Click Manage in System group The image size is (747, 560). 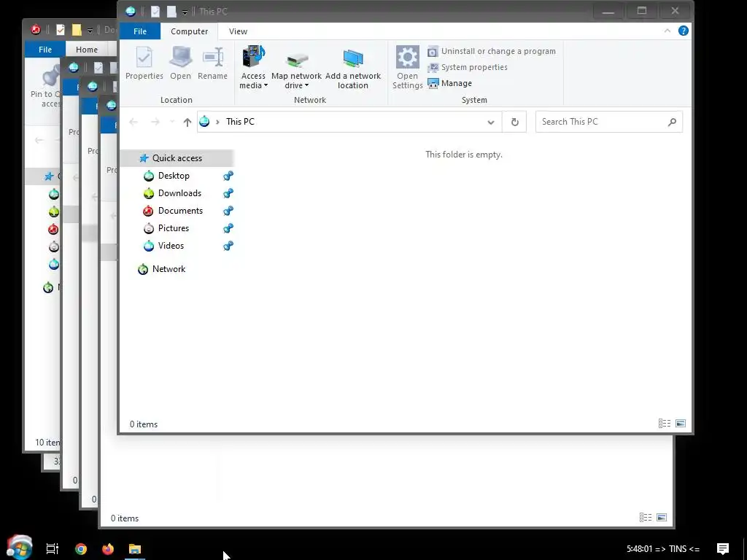click(x=449, y=83)
